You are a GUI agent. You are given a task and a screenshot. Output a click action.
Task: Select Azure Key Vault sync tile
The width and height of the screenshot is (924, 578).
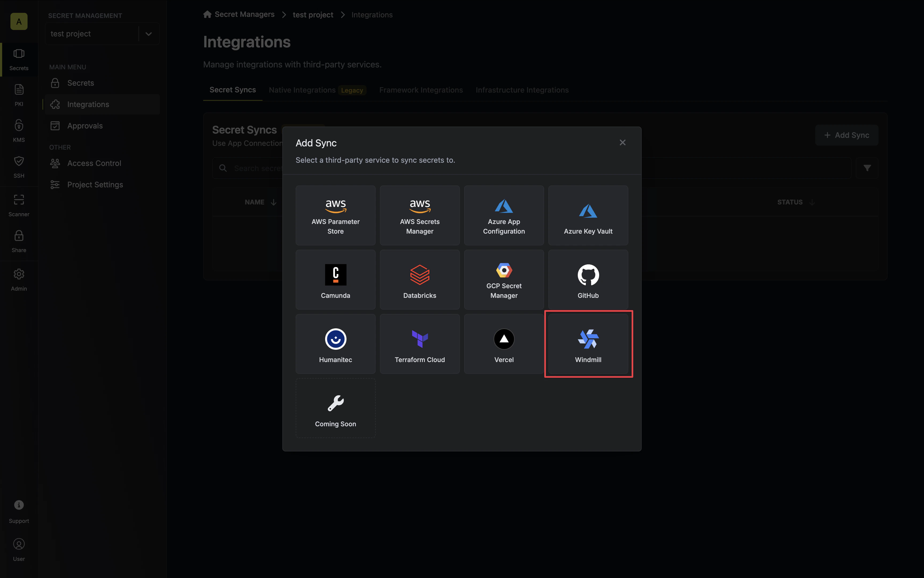pos(588,215)
